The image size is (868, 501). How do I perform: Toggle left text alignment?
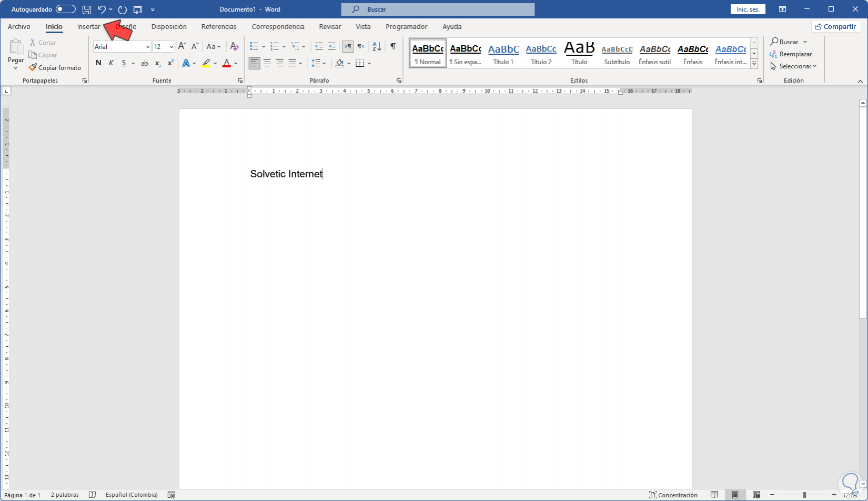point(254,63)
